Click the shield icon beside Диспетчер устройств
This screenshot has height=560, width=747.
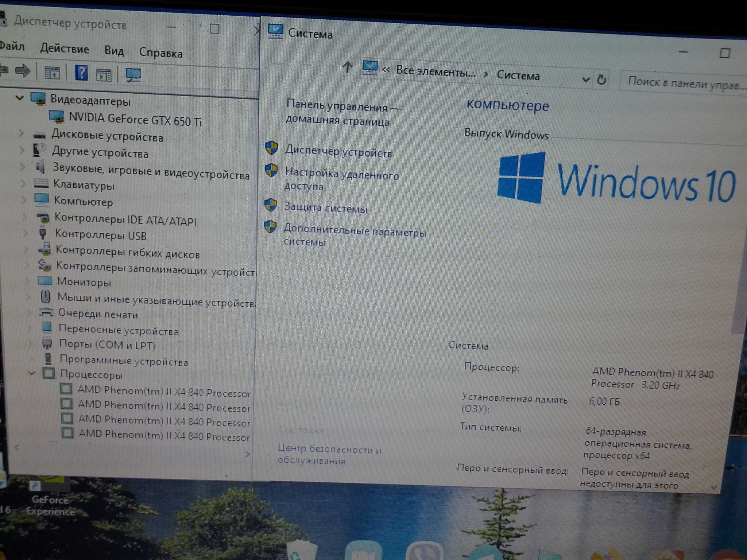coord(271,148)
